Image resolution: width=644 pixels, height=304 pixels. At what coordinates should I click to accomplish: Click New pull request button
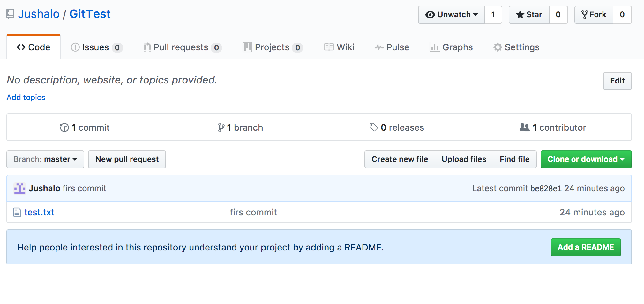[x=127, y=159]
